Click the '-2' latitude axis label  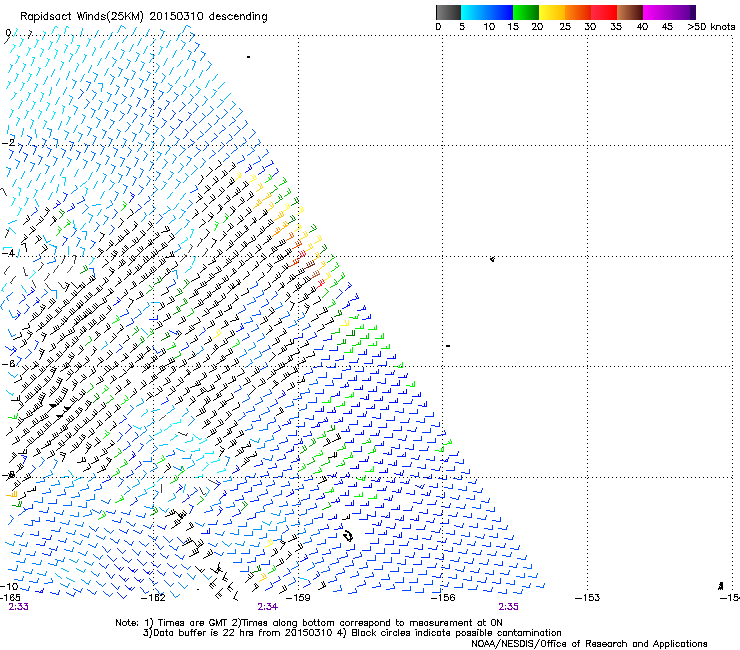point(8,143)
